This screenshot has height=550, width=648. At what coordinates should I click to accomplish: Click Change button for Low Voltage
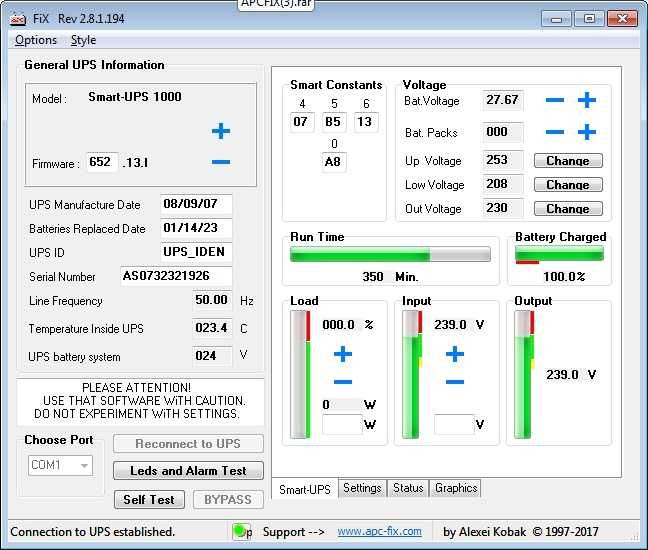point(568,184)
